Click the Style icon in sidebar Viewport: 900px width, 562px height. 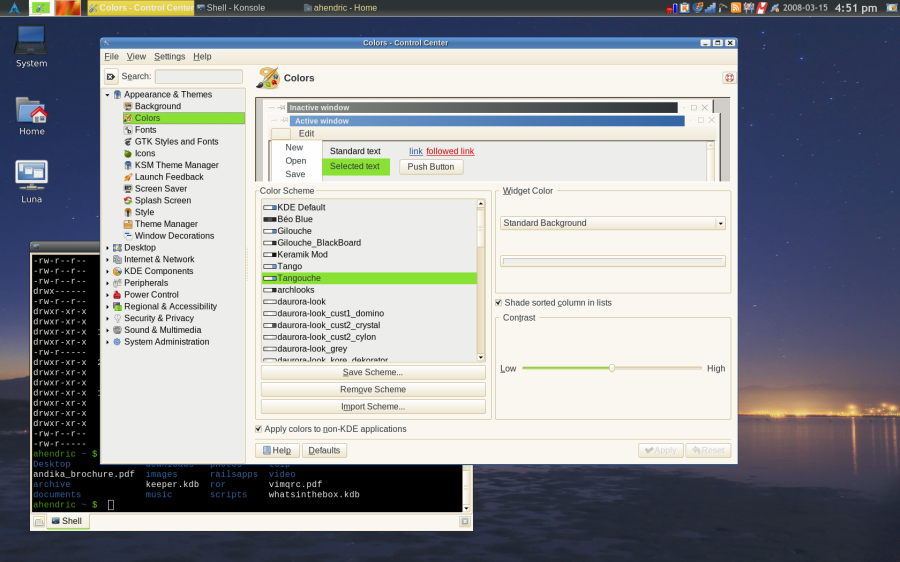pyautogui.click(x=128, y=212)
